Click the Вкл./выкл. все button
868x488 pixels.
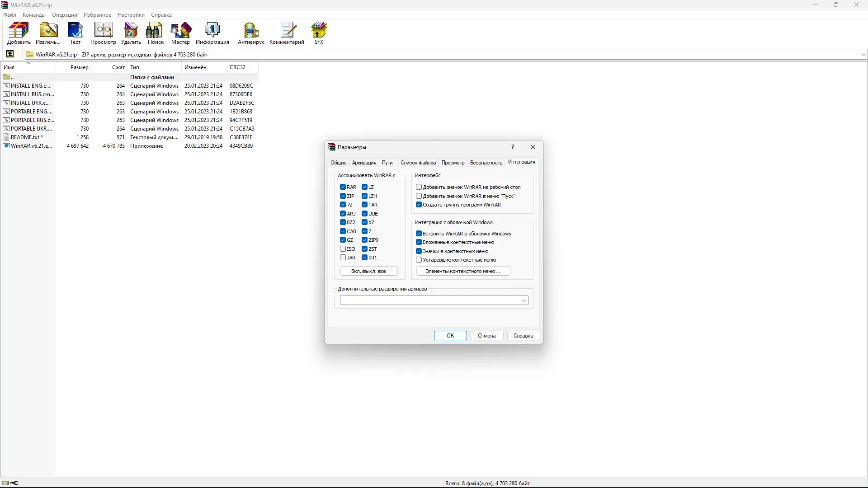368,271
